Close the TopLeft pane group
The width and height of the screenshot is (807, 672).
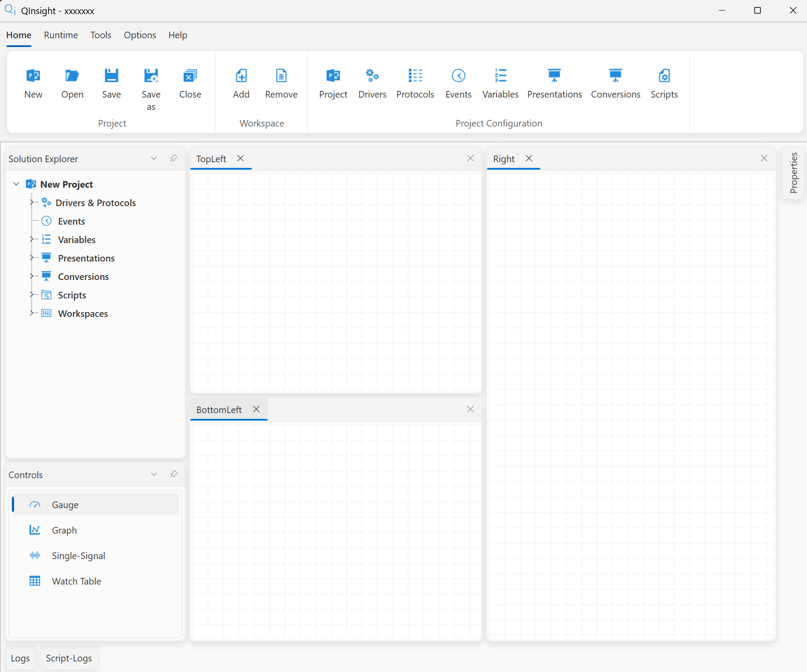click(x=471, y=158)
